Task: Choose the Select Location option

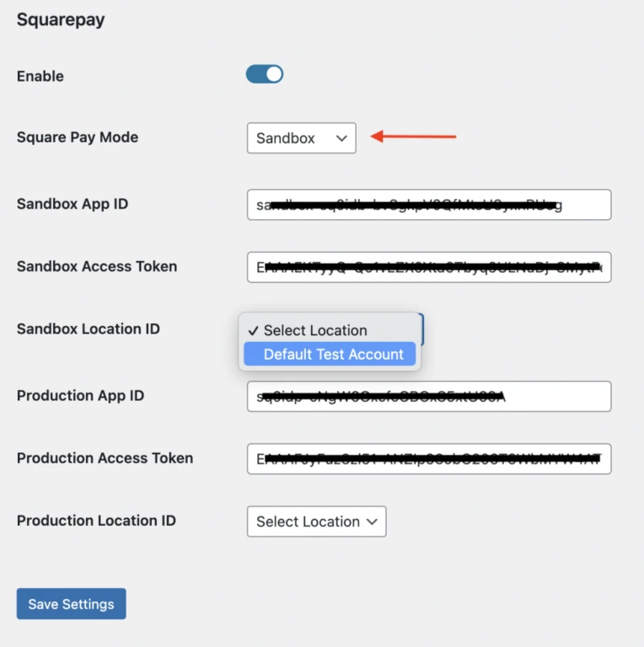Action: pos(330,330)
